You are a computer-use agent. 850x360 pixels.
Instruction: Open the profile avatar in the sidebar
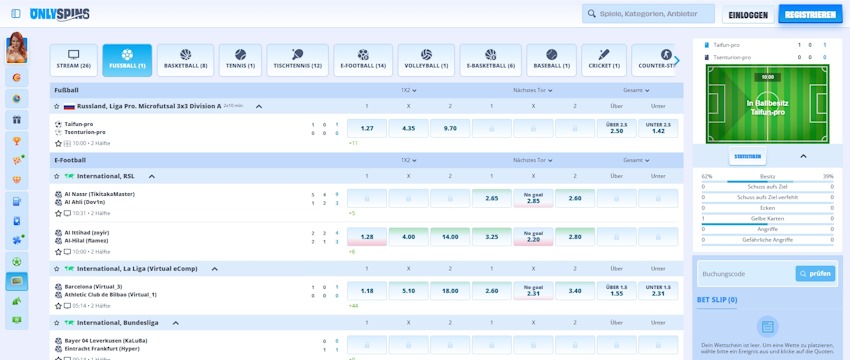click(17, 48)
